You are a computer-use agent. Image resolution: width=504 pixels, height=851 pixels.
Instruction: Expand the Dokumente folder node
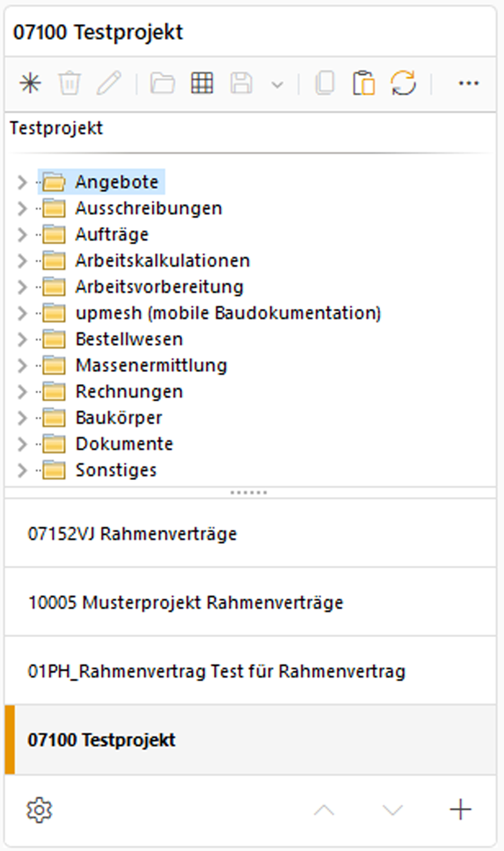click(22, 444)
